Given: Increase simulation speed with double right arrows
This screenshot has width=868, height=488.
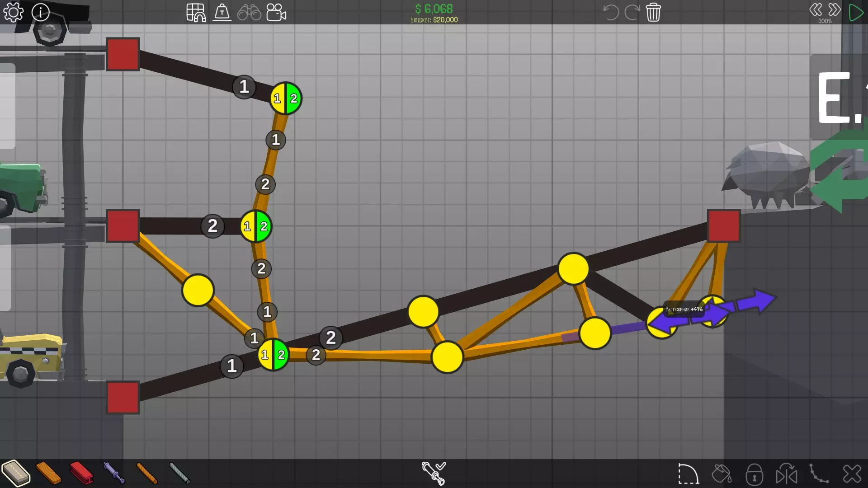Looking at the screenshot, I should (835, 10).
